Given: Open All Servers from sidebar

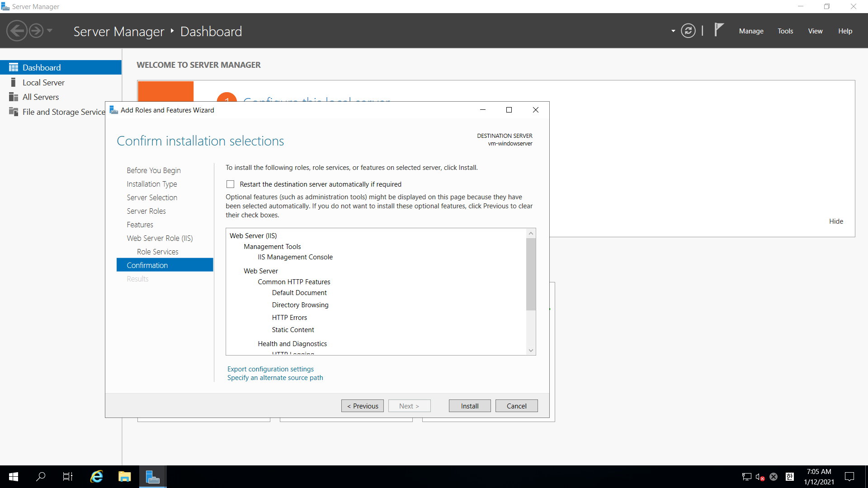Looking at the screenshot, I should (x=40, y=97).
